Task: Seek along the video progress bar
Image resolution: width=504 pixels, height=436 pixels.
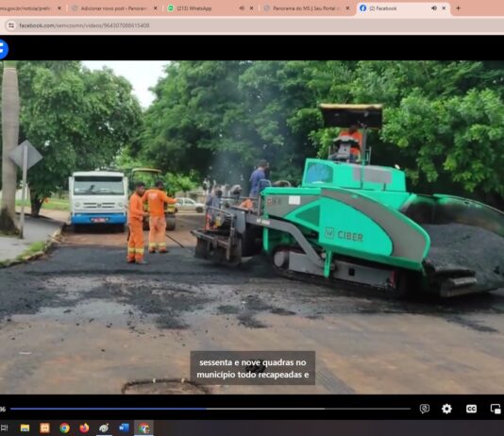Action: (x=210, y=409)
